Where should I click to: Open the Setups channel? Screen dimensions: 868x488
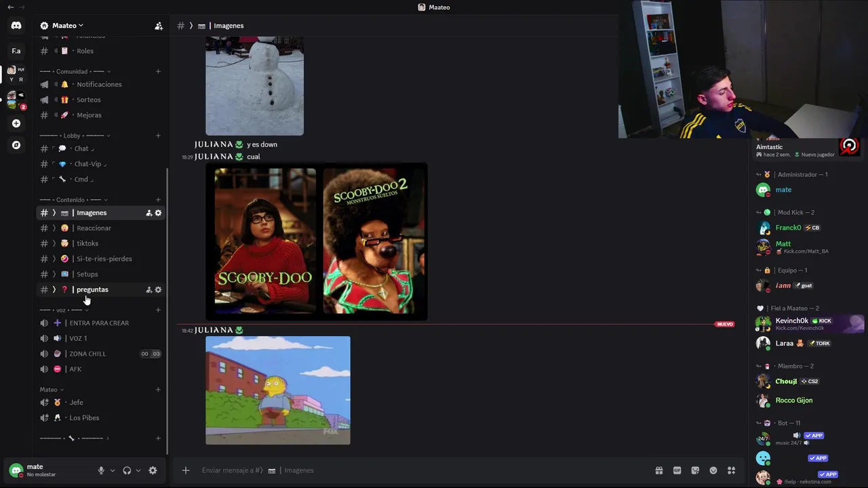[x=101, y=274]
